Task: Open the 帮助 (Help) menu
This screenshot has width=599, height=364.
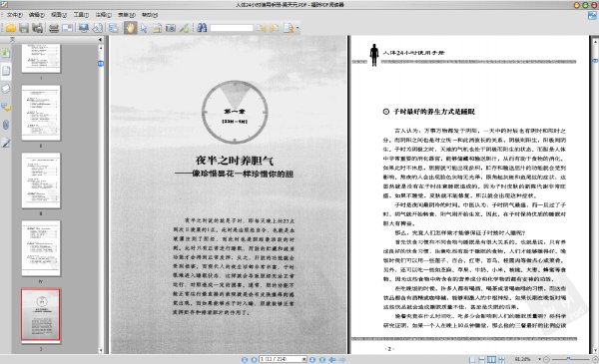Action: pyautogui.click(x=150, y=15)
